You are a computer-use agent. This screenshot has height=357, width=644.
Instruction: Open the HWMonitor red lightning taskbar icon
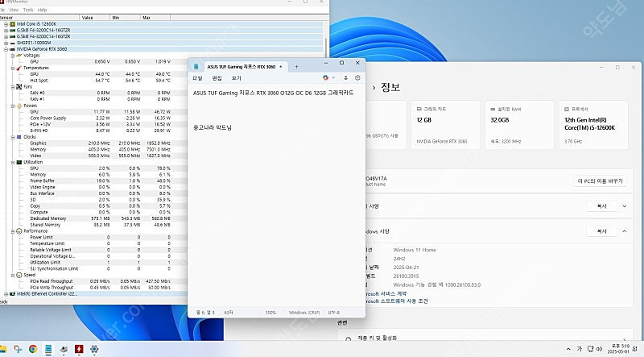pos(79,349)
